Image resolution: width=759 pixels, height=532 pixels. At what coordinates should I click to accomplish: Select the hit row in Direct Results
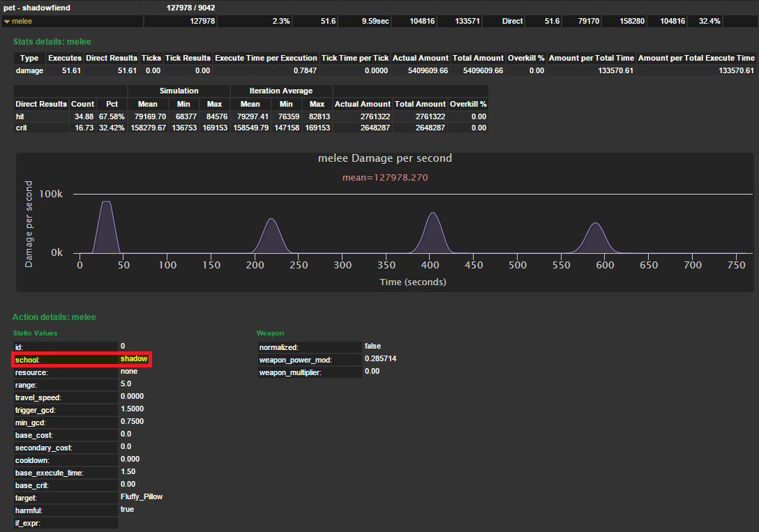pyautogui.click(x=21, y=116)
